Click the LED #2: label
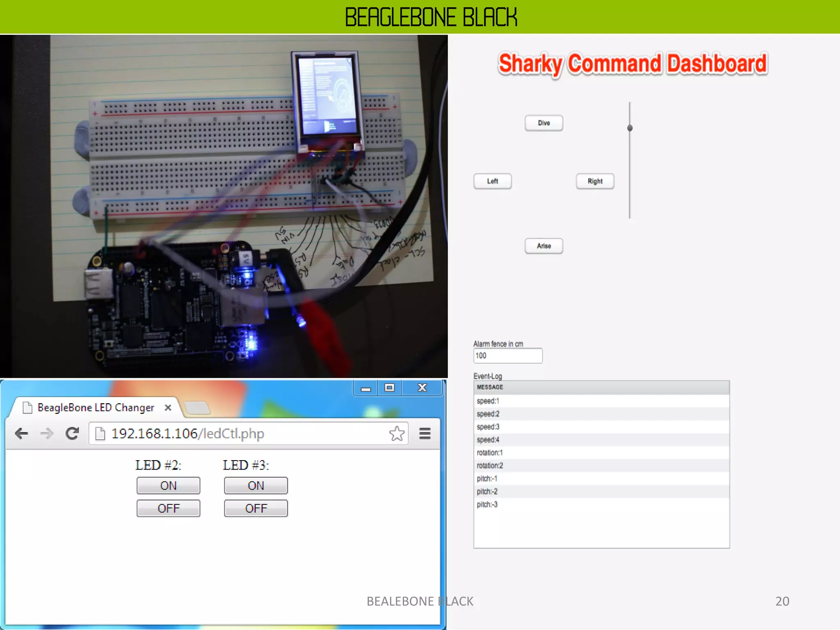The width and height of the screenshot is (840, 630). tap(158, 466)
